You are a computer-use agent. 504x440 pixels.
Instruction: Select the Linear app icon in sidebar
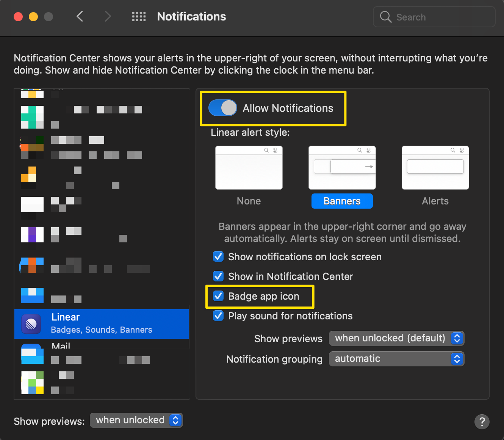click(x=32, y=324)
